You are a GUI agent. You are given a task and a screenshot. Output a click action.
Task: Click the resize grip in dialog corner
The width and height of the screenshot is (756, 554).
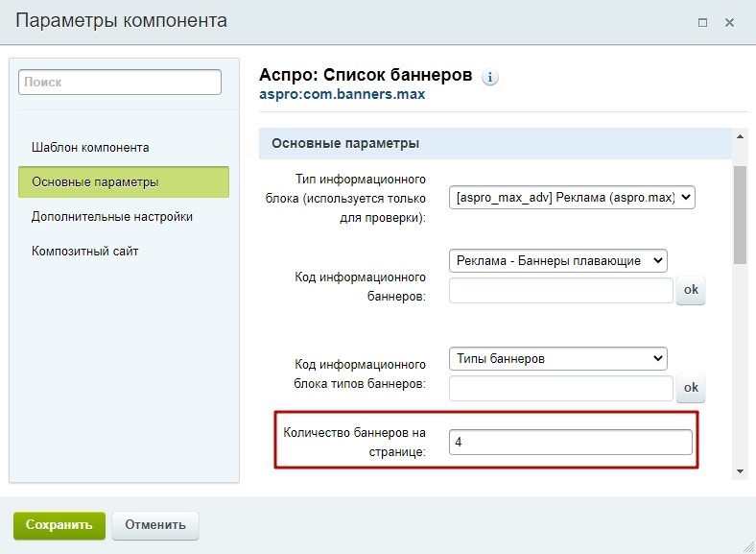pos(748,547)
